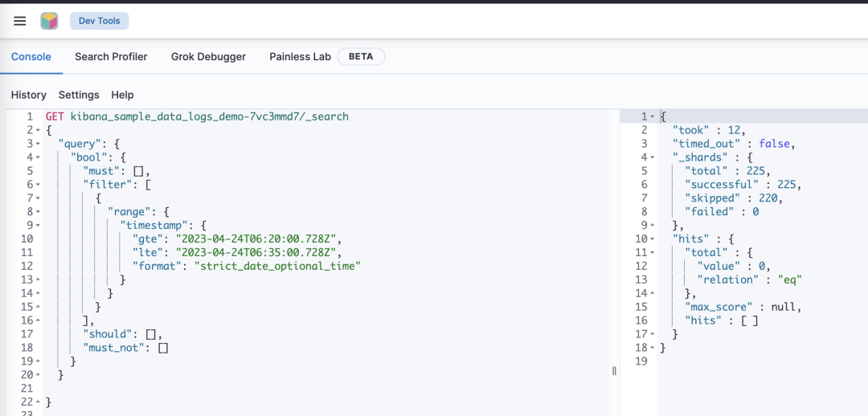Open the Grok Debugger tab

[x=208, y=56]
